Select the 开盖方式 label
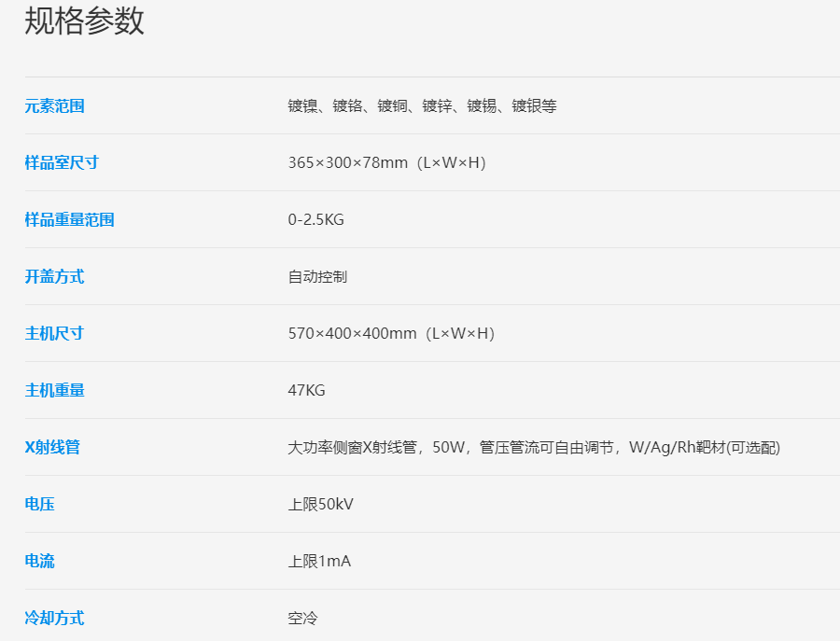Viewport: 840px width, 641px height. pos(54,277)
